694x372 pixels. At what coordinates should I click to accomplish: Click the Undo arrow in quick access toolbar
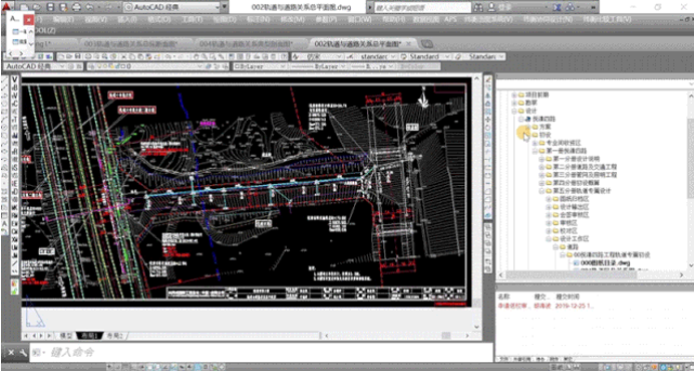coord(89,7)
